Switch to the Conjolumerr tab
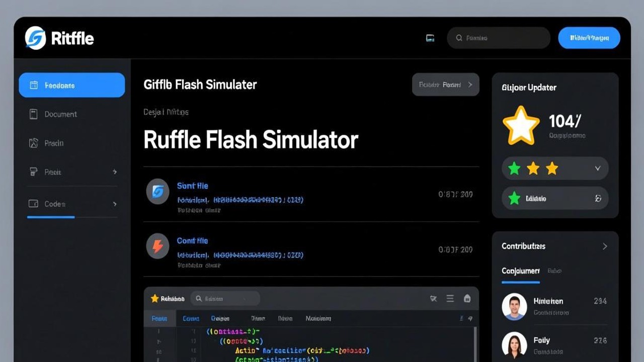Viewport: 644px width, 362px height. pyautogui.click(x=521, y=271)
